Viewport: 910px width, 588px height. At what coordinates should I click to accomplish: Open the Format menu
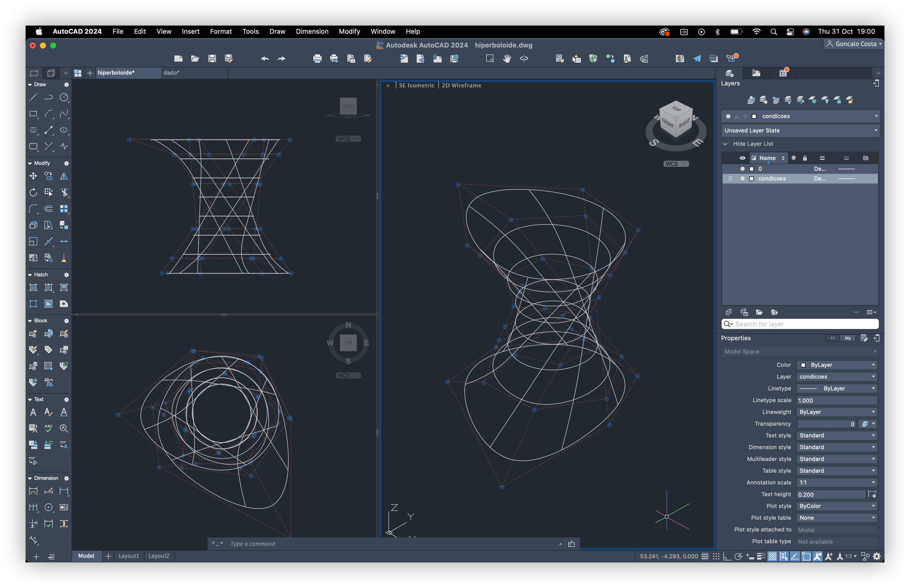coord(221,32)
